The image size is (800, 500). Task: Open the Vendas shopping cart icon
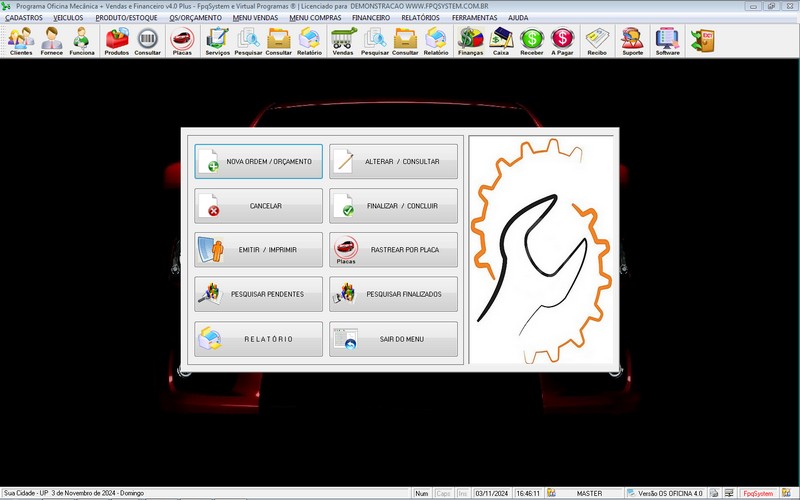(343, 41)
